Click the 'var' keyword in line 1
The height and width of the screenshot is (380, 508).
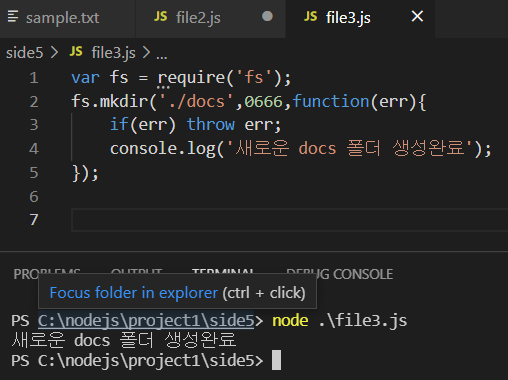[x=85, y=78]
